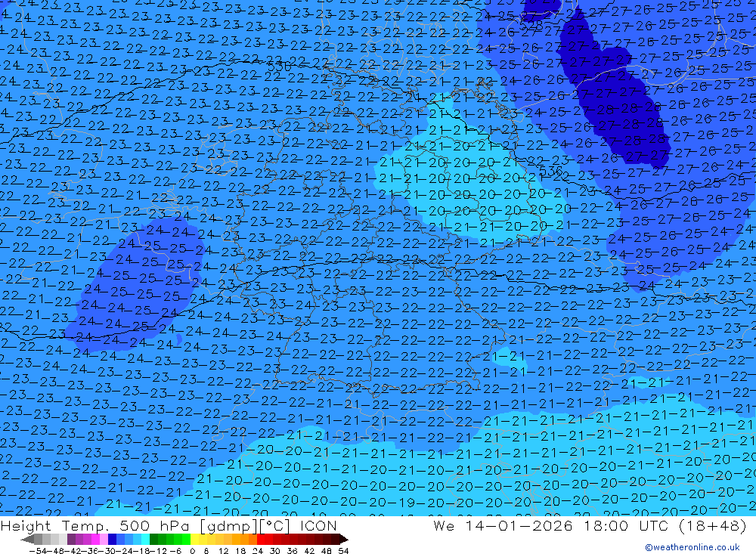Click the 'Height' word in the map title

[x=26, y=526]
